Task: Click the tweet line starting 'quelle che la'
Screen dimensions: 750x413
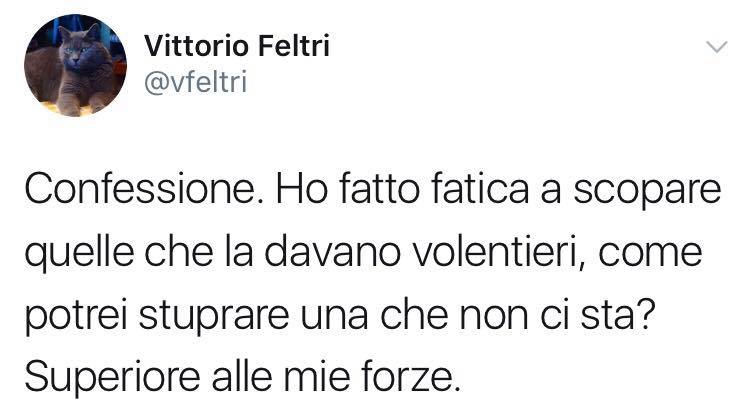Action: point(364,254)
